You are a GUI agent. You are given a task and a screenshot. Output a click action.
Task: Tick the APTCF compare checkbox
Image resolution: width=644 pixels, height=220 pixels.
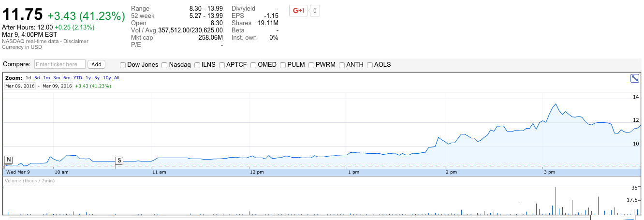tap(222, 65)
